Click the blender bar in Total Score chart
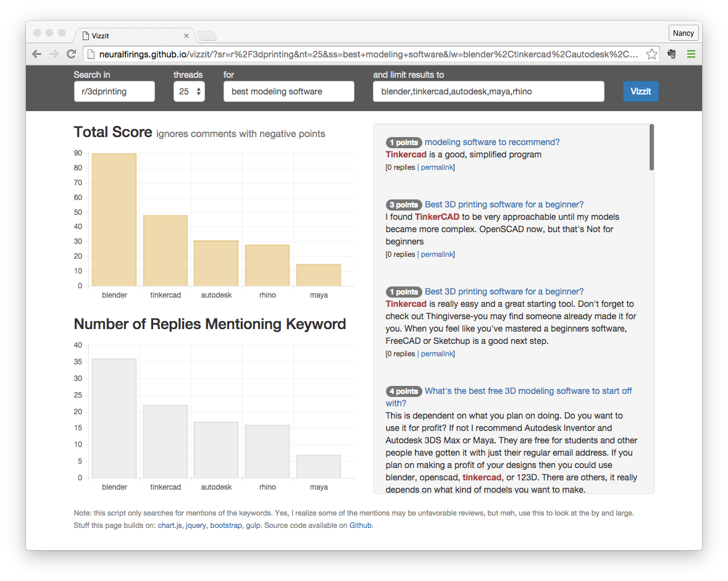This screenshot has height=581, width=728. click(114, 220)
